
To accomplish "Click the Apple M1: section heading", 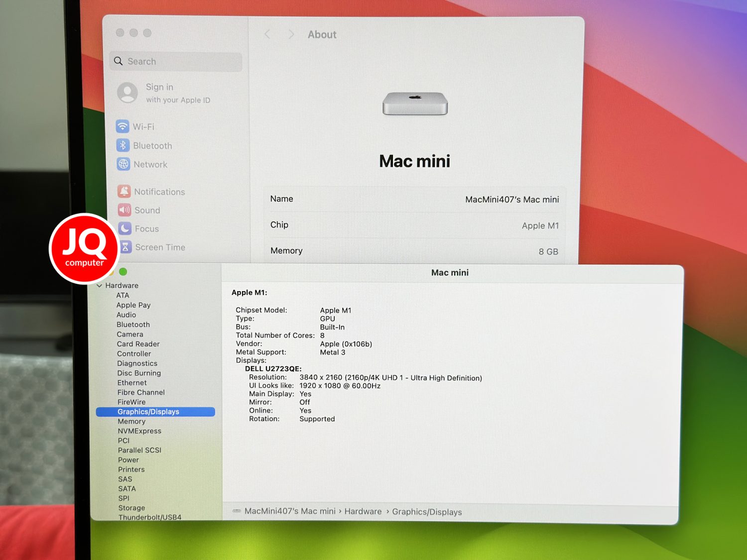I will (249, 293).
